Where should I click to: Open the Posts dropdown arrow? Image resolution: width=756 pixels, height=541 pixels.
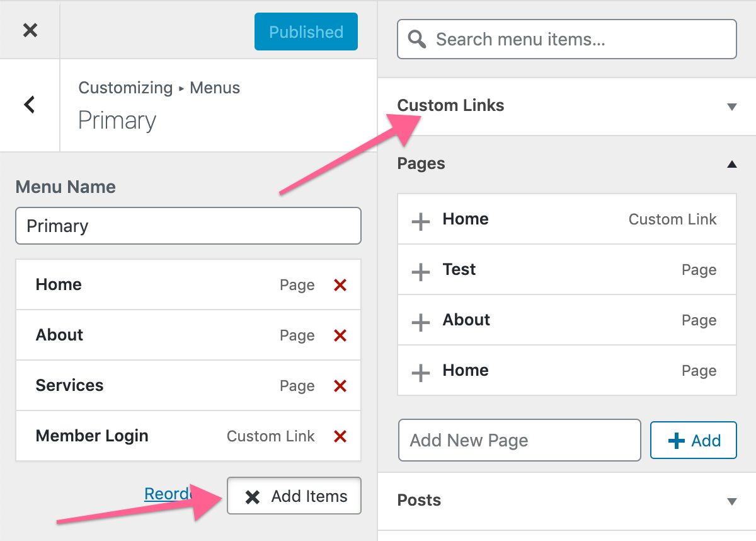pyautogui.click(x=731, y=502)
